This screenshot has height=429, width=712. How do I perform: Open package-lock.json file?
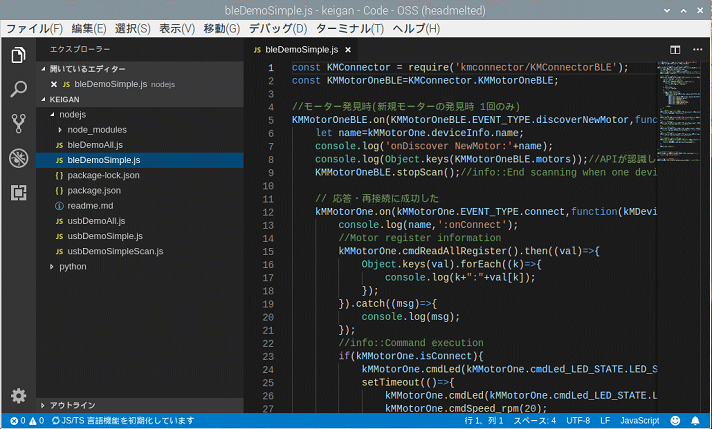(140, 175)
